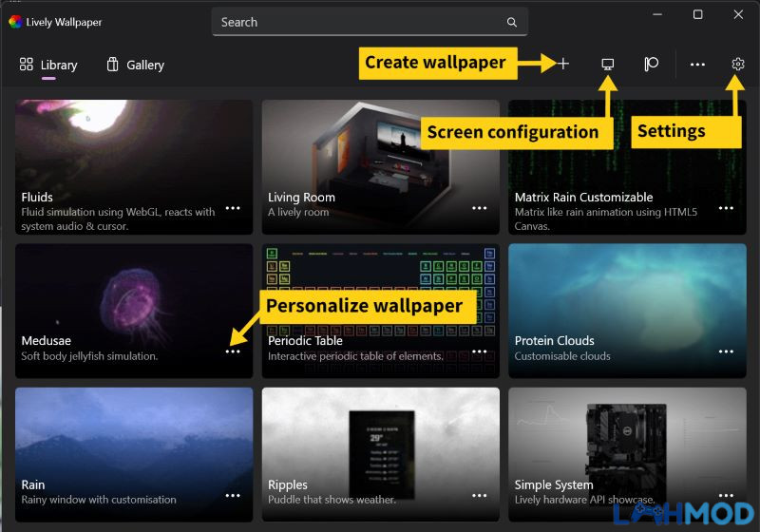The height and width of the screenshot is (532, 760).
Task: Open the screen configuration monitor icon
Action: [x=607, y=64]
